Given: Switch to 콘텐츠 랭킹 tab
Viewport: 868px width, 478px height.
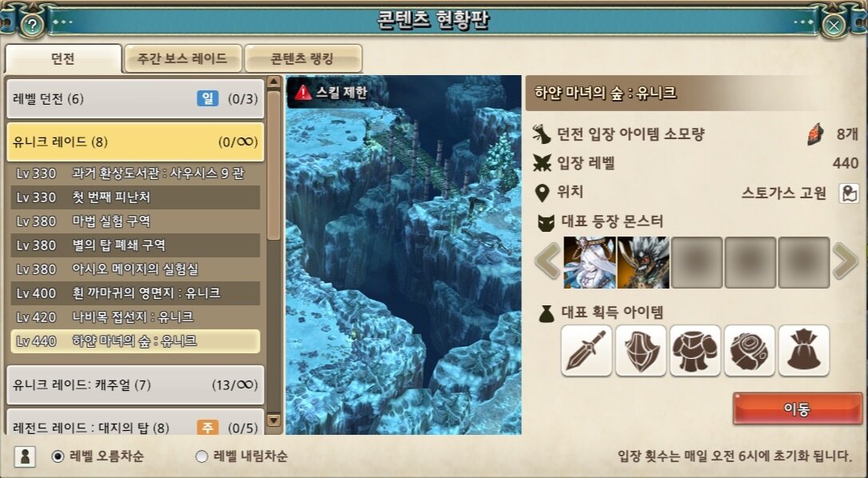Looking at the screenshot, I should coord(303,58).
